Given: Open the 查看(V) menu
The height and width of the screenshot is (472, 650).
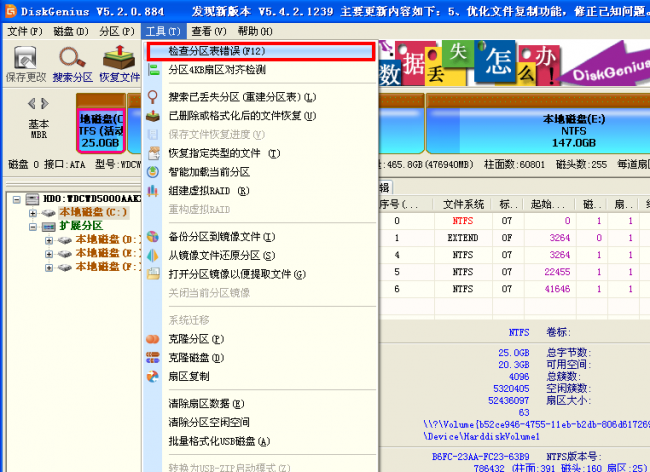Looking at the screenshot, I should [x=209, y=31].
